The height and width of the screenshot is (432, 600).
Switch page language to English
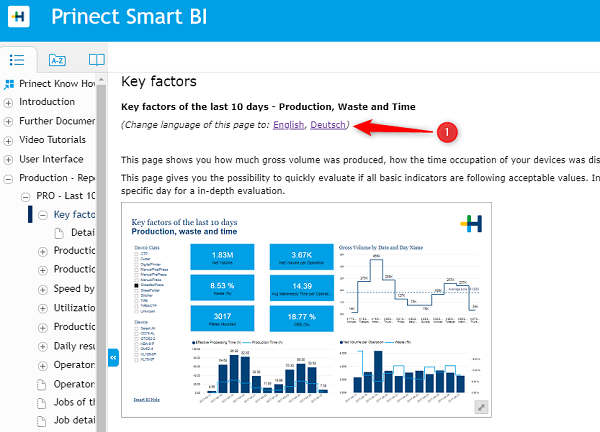[288, 124]
